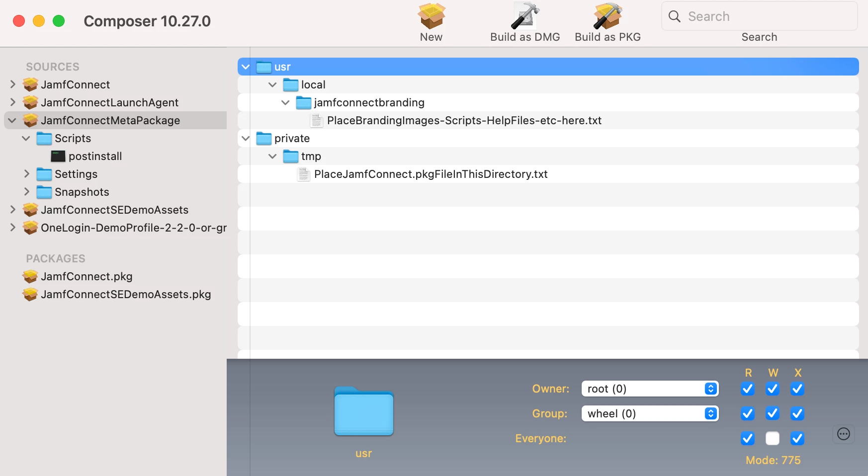
Task: Click the search magnifier icon
Action: tap(675, 16)
